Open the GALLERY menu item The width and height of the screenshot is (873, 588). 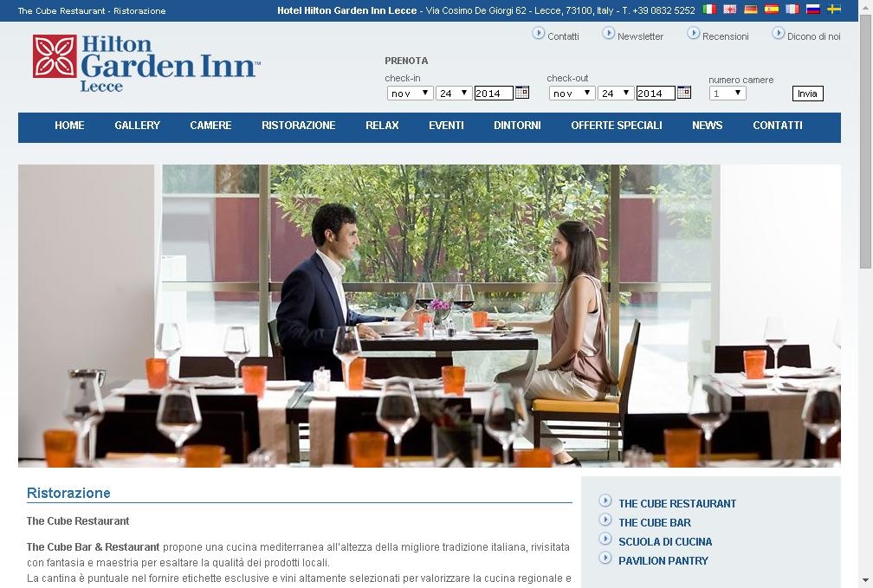point(138,126)
